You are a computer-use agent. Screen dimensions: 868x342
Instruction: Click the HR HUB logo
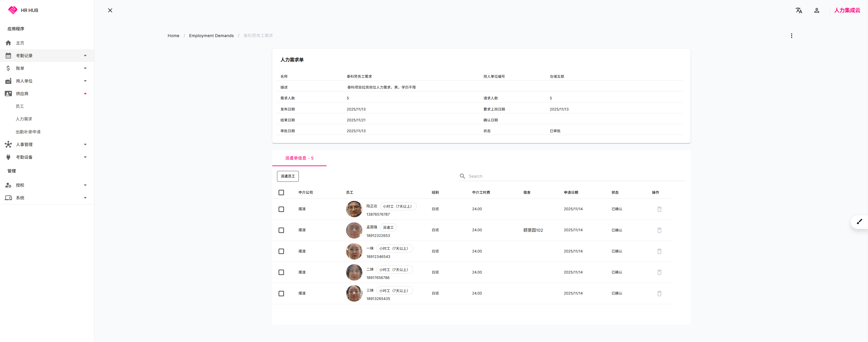(13, 10)
